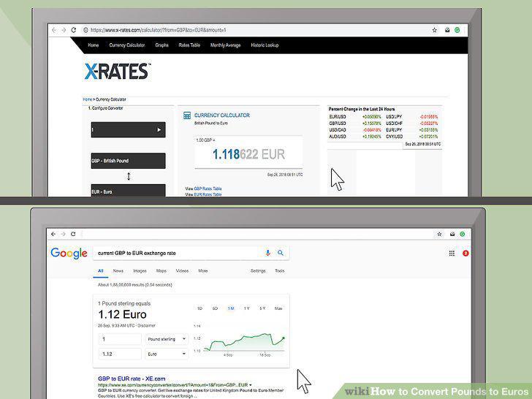Click AUD/USD pair in percent change table
The image size is (532, 399).
338,137
